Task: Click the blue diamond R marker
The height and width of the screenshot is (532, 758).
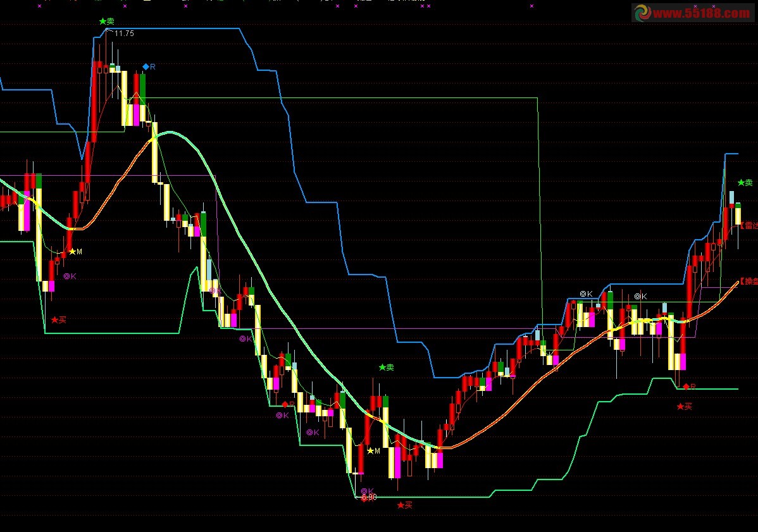Action: (x=149, y=66)
